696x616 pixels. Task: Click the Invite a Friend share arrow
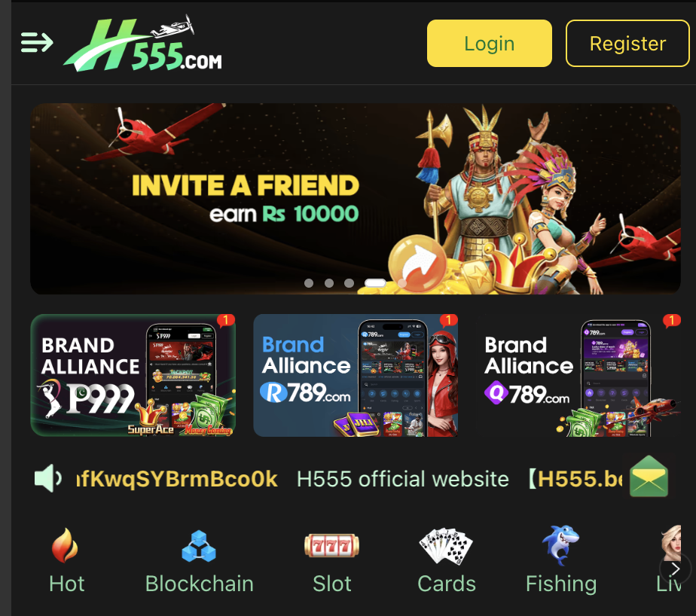[417, 263]
